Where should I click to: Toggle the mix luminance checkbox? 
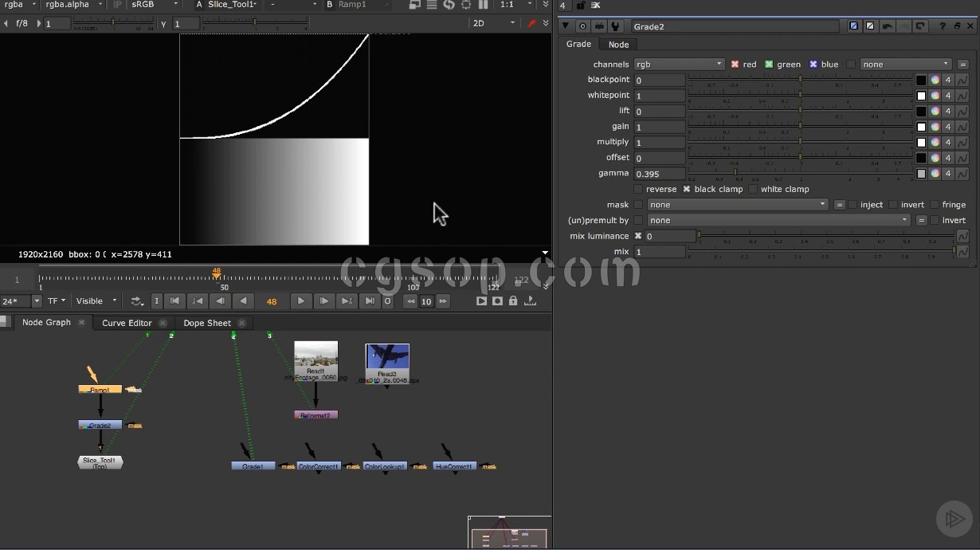click(x=638, y=236)
